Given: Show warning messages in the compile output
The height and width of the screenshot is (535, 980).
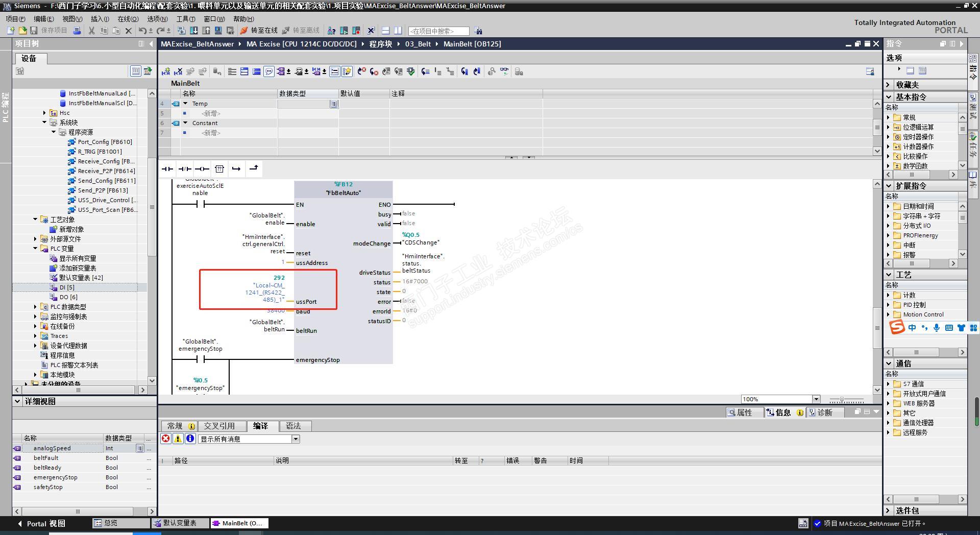Looking at the screenshot, I should (x=178, y=439).
